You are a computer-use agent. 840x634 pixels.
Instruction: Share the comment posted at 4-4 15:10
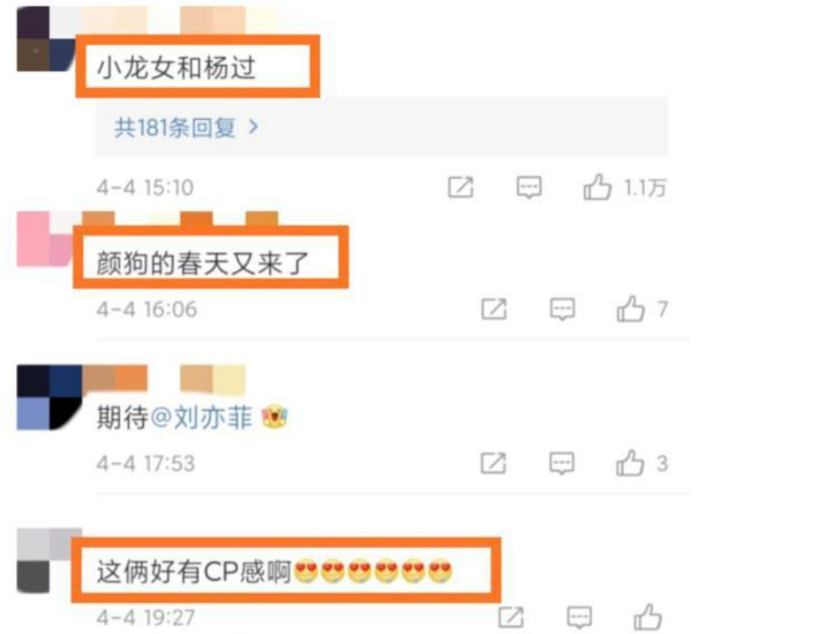click(461, 188)
